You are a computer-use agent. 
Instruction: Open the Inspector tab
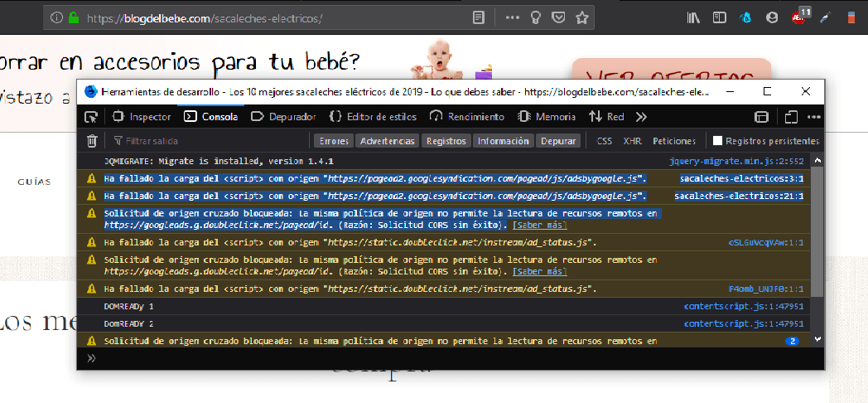tap(142, 117)
